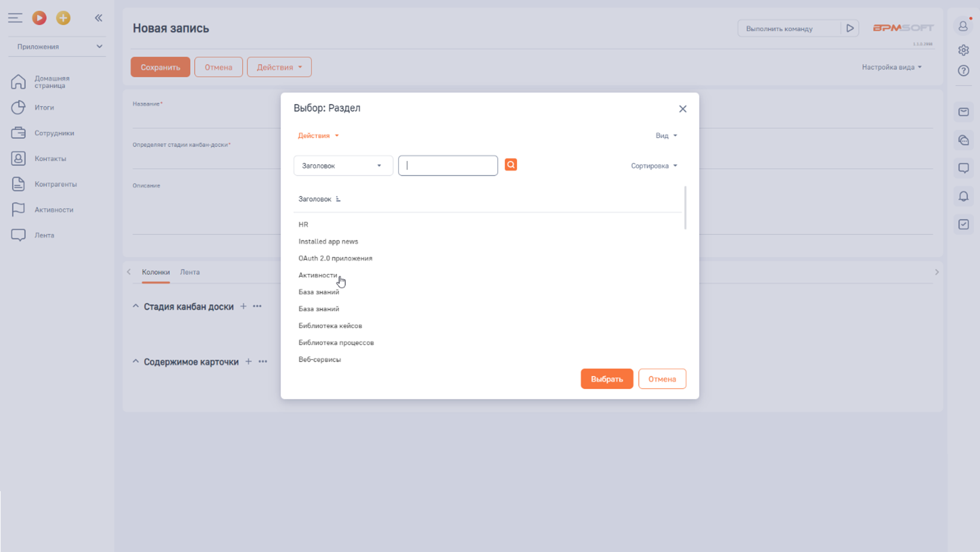Open the notifications bell icon
Image resolution: width=980 pixels, height=552 pixels.
click(963, 196)
